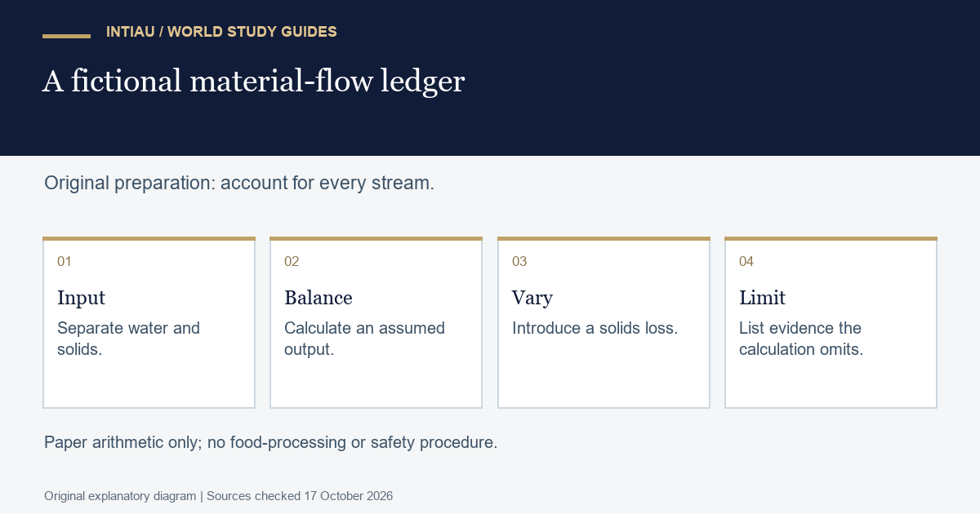The height and width of the screenshot is (514, 980).
Task: Click the gold top border of Limit card
Action: pyautogui.click(x=831, y=238)
